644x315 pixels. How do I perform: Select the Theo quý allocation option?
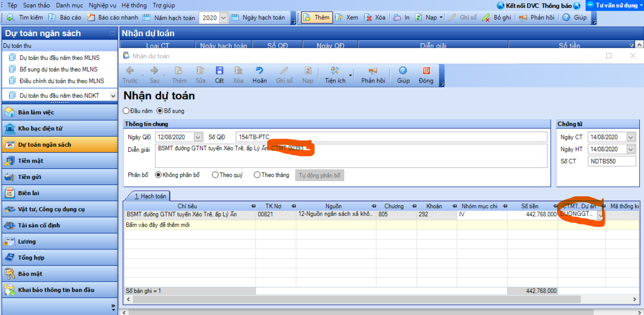[x=215, y=175]
